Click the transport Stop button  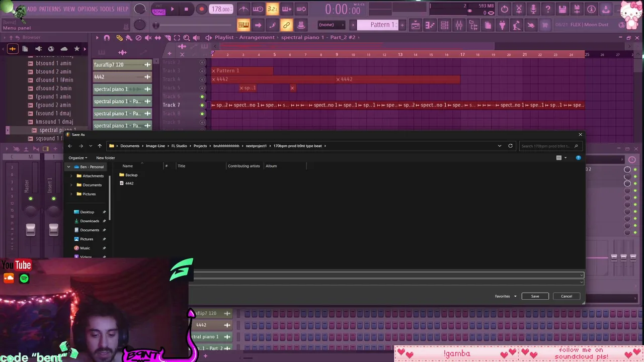186,9
